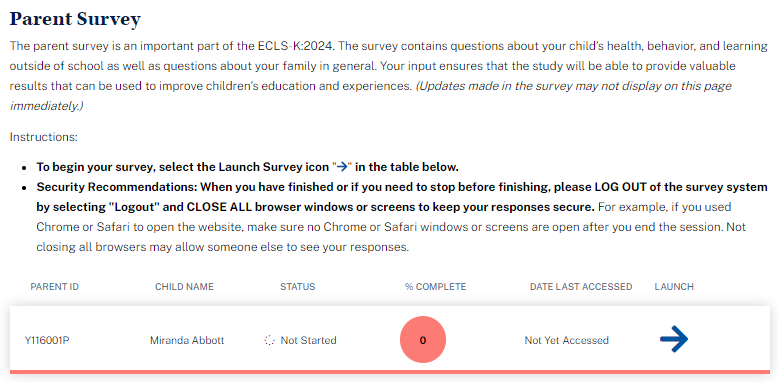Click the inline arrow icon in instructions

coord(341,167)
